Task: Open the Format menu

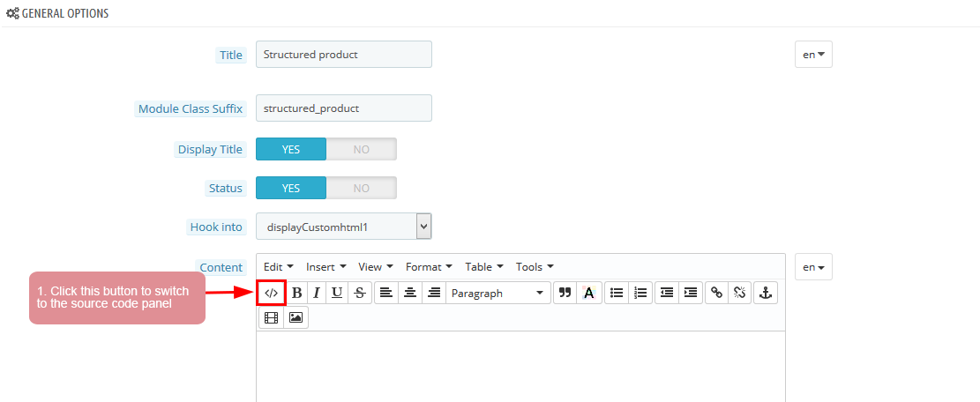Action: pyautogui.click(x=428, y=266)
